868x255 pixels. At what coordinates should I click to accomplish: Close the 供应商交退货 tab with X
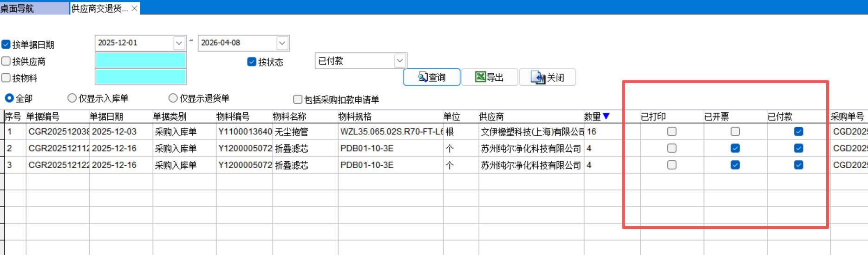click(x=134, y=8)
